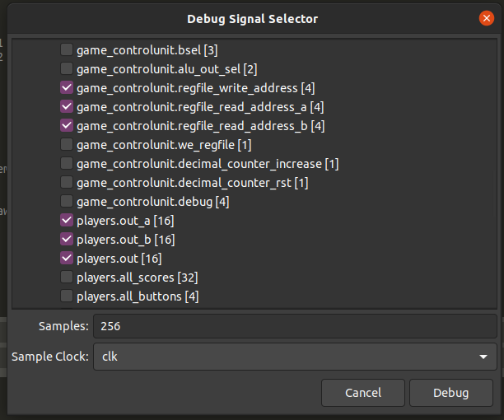Check players.all_buttons signal
The width and height of the screenshot is (504, 420).
pos(67,296)
